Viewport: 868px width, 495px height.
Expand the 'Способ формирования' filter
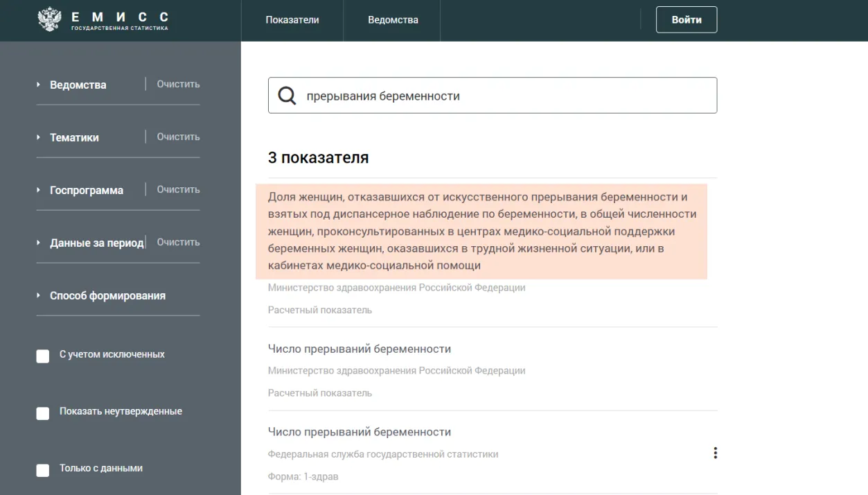click(x=107, y=295)
